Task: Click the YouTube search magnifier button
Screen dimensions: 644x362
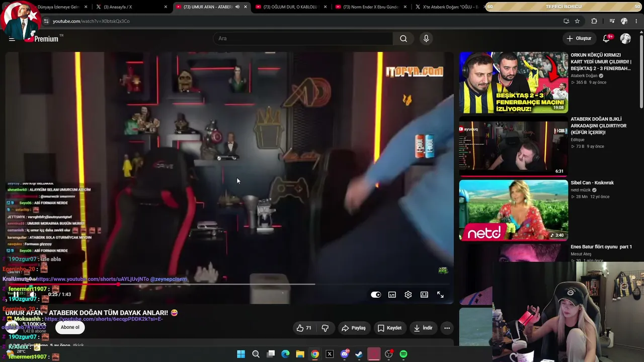Action: [404, 39]
